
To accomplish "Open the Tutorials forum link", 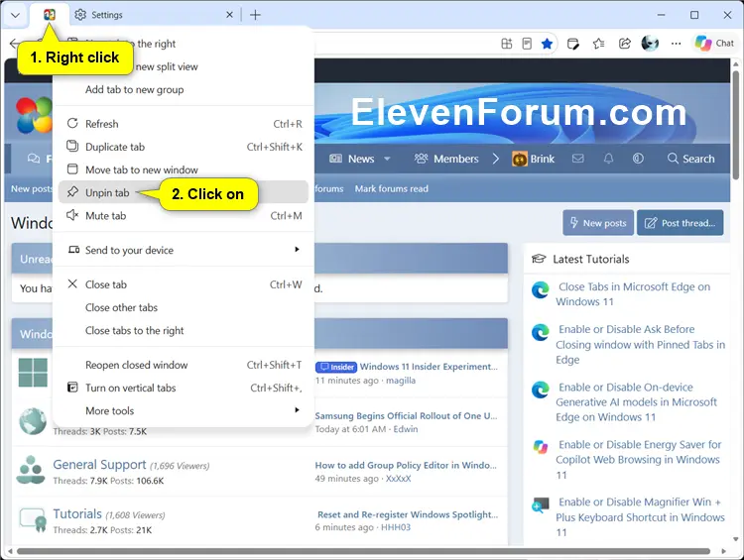I will 77,514.
